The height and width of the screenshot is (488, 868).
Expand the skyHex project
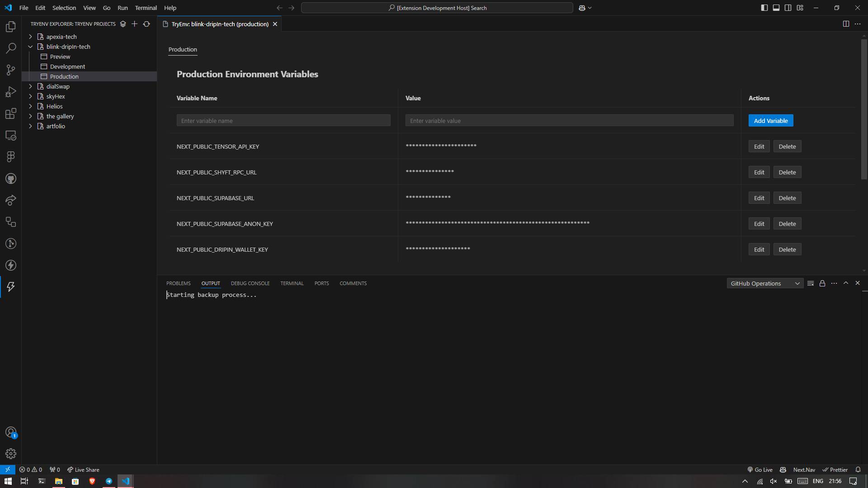30,96
